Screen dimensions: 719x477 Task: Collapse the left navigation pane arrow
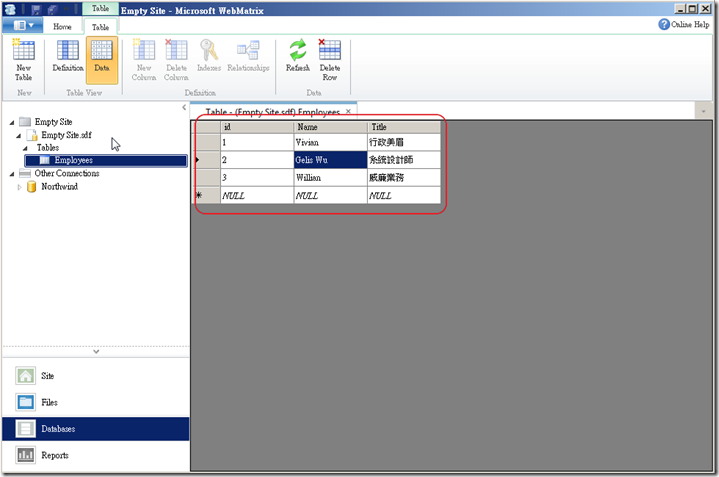pyautogui.click(x=184, y=107)
